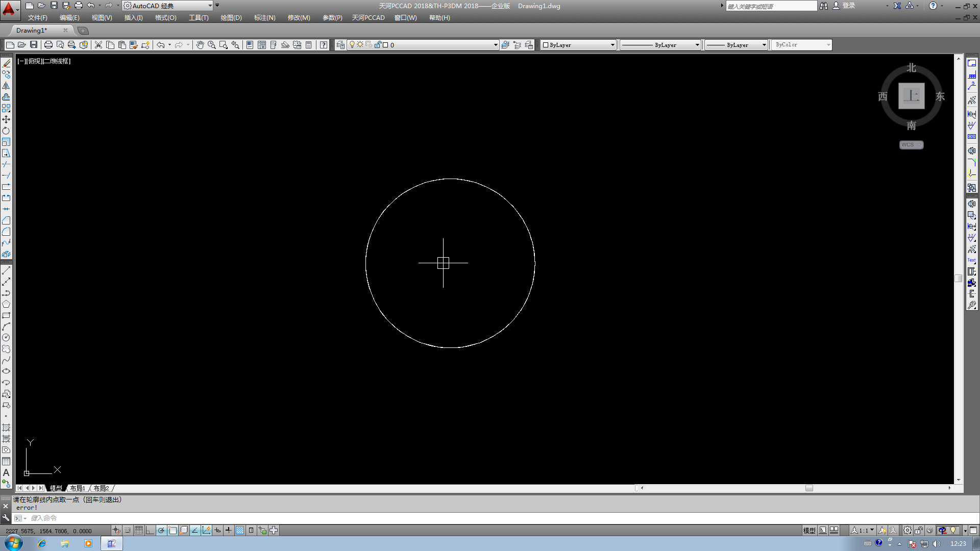Screen dimensions: 980x551
Task: Switch to the 布局1 layout tab
Action: pos(78,488)
